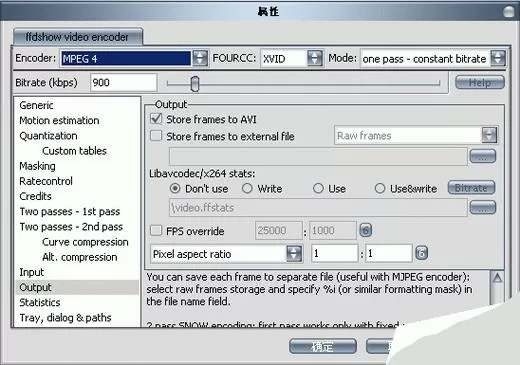Browse for the video.ffstats file path
The width and height of the screenshot is (520, 365).
click(482, 208)
